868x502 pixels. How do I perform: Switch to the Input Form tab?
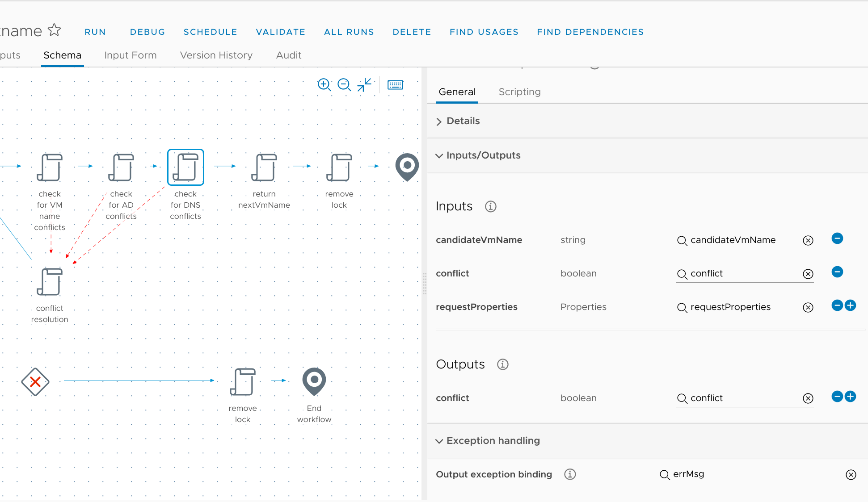131,55
